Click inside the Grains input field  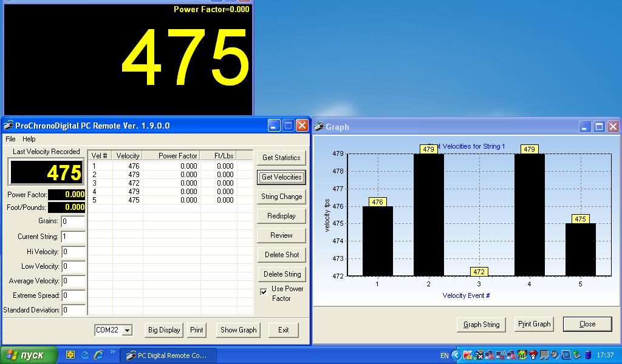click(x=73, y=221)
